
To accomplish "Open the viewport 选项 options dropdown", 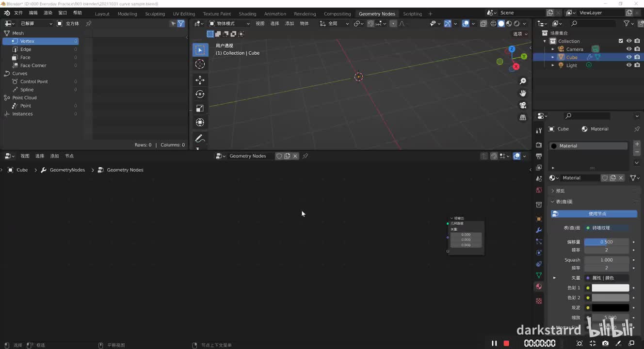I will pos(520,34).
